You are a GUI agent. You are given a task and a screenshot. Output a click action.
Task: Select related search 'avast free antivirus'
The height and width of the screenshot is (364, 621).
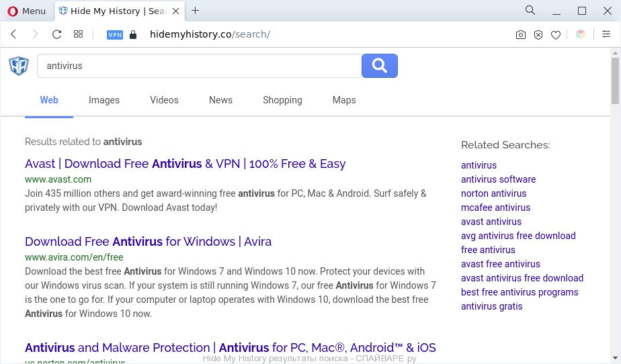(501, 264)
